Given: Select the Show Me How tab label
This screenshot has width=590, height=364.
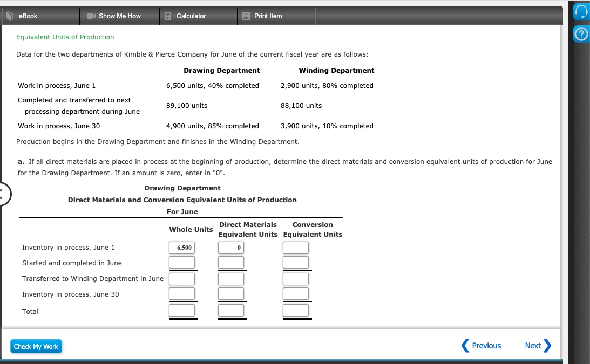Looking at the screenshot, I should (120, 16).
